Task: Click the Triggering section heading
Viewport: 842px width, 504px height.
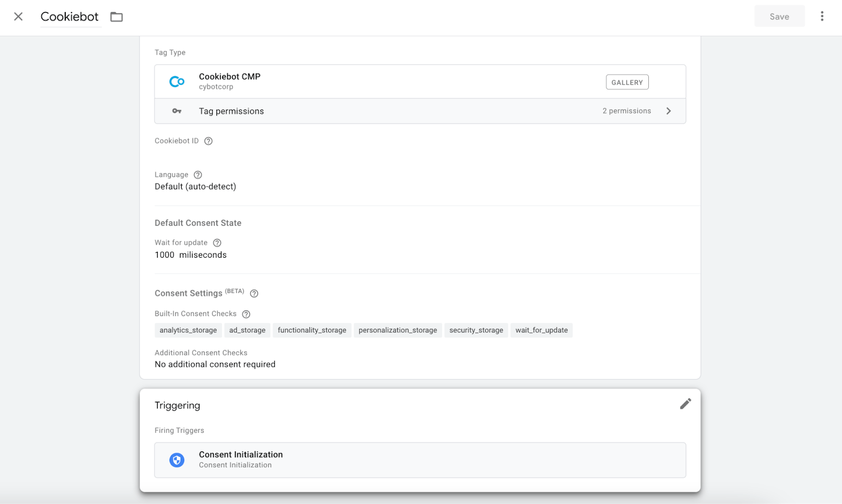Action: (177, 405)
